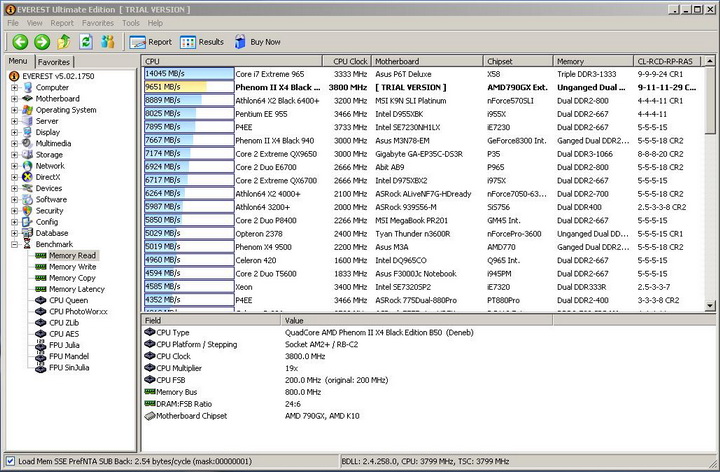
Task: Select the Display tree icon
Action: click(x=28, y=132)
